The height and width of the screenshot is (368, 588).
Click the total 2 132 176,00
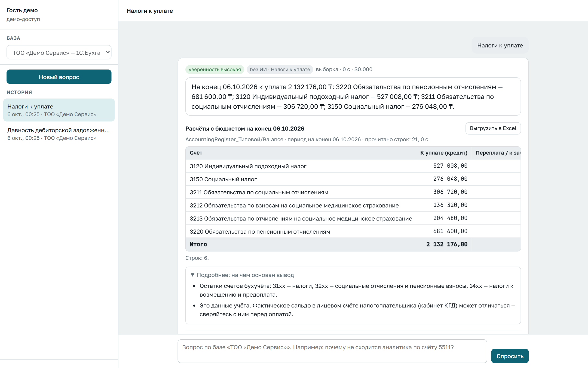pyautogui.click(x=447, y=244)
